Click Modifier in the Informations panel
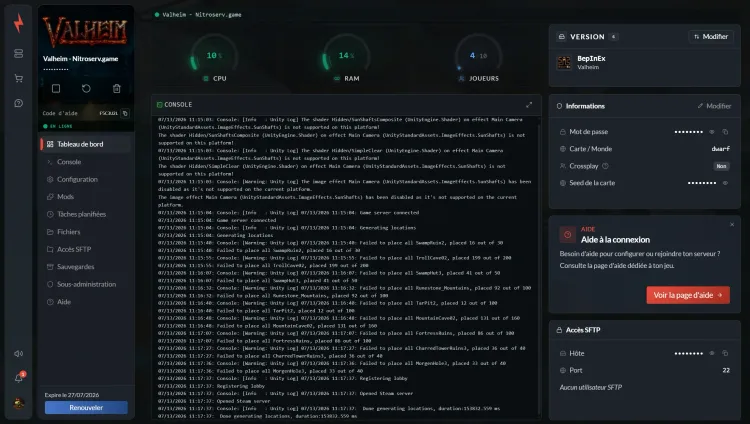The width and height of the screenshot is (750, 424). tap(714, 106)
